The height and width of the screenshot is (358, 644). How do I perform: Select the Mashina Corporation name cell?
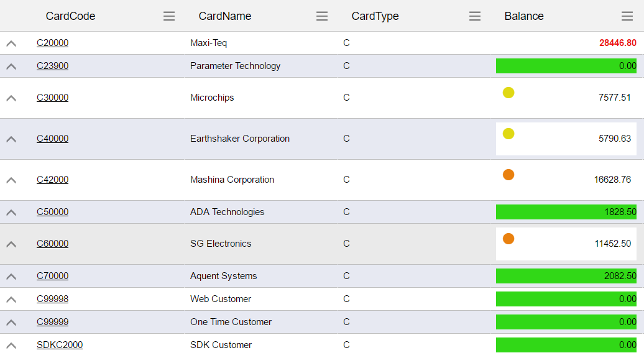click(232, 180)
